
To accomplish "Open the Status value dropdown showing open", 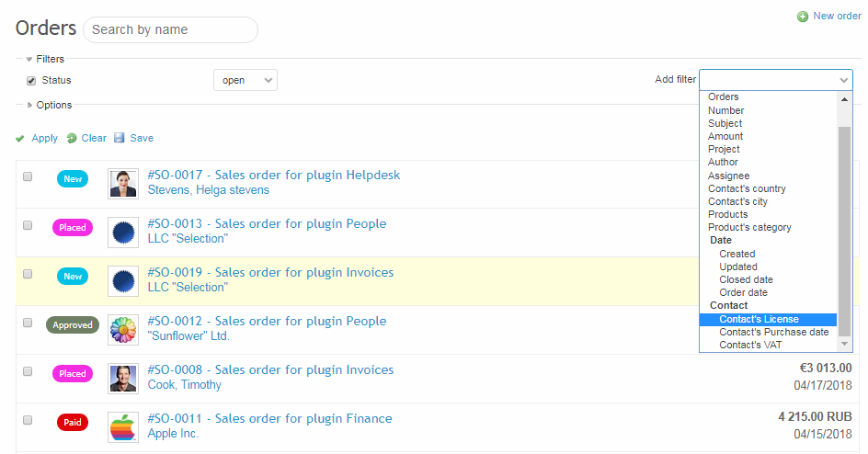I will point(245,81).
